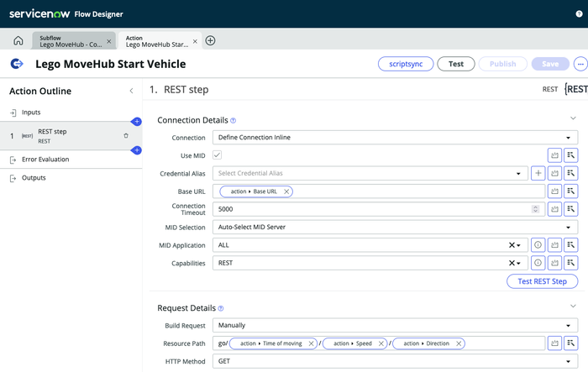Open the MID Selection dropdown
This screenshot has height=372, width=588.
(396, 228)
